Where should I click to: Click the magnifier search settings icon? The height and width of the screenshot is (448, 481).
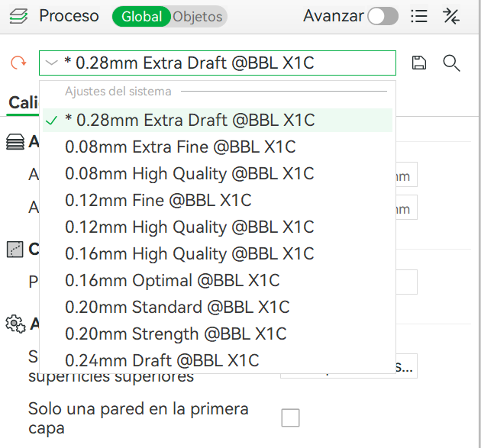click(451, 63)
